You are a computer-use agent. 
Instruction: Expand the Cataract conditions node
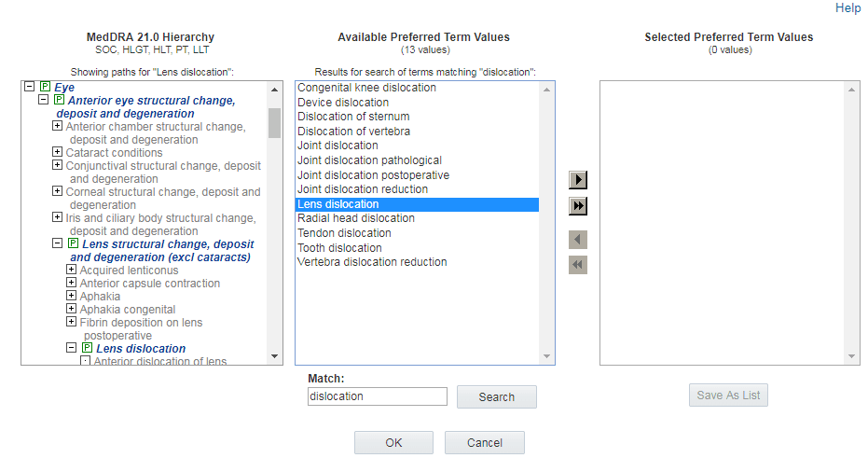click(x=58, y=152)
